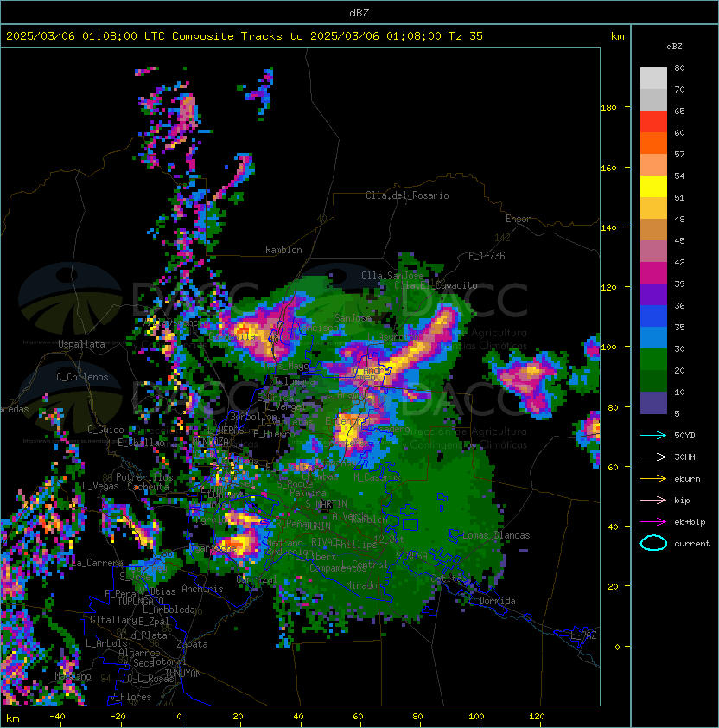The height and width of the screenshot is (728, 719).
Task: Click the JUNIN map label
Action: pyautogui.click(x=317, y=526)
